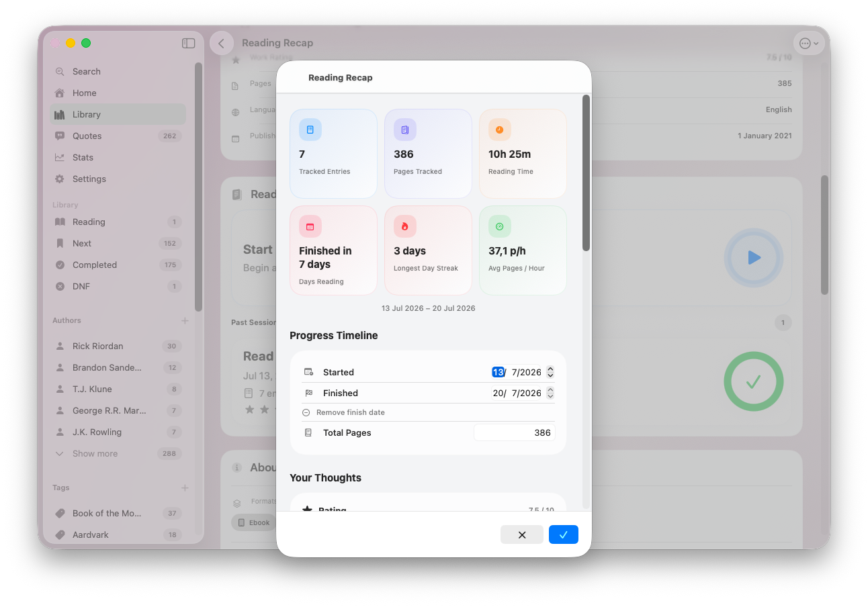Screen dimensions: 868x607
Task: Add a new tag with plus icon
Action: [185, 487]
